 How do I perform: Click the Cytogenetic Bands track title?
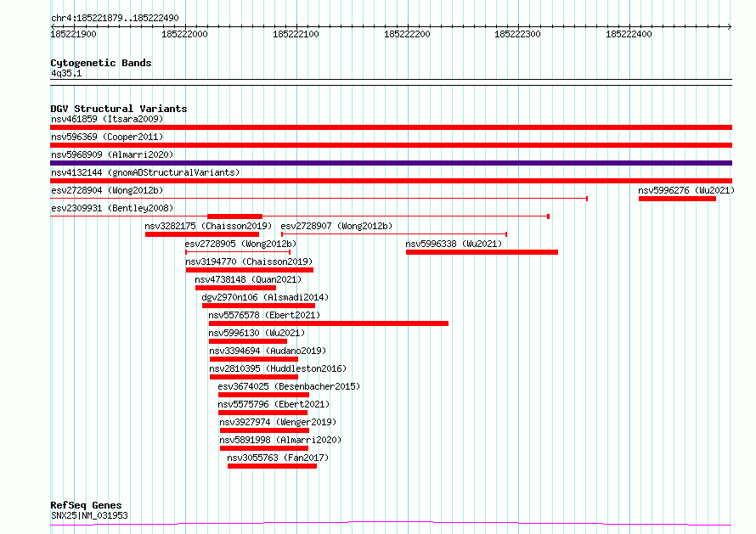[101, 63]
